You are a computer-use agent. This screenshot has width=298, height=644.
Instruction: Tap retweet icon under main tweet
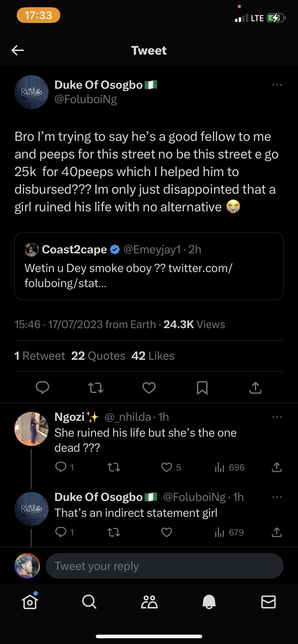(x=96, y=387)
